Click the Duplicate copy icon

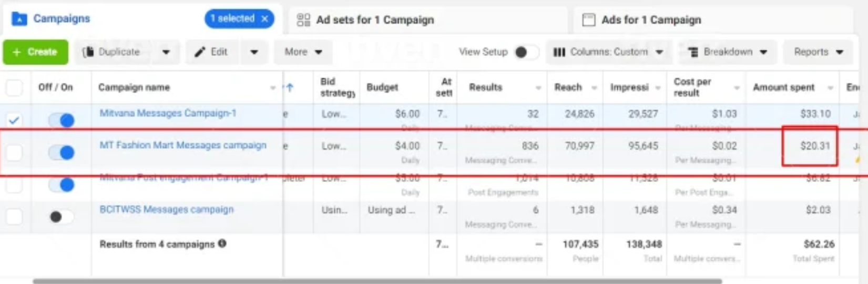tap(88, 52)
